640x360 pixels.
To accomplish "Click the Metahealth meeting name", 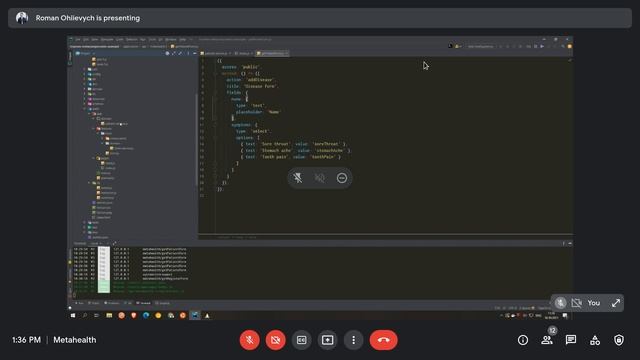I will (75, 340).
